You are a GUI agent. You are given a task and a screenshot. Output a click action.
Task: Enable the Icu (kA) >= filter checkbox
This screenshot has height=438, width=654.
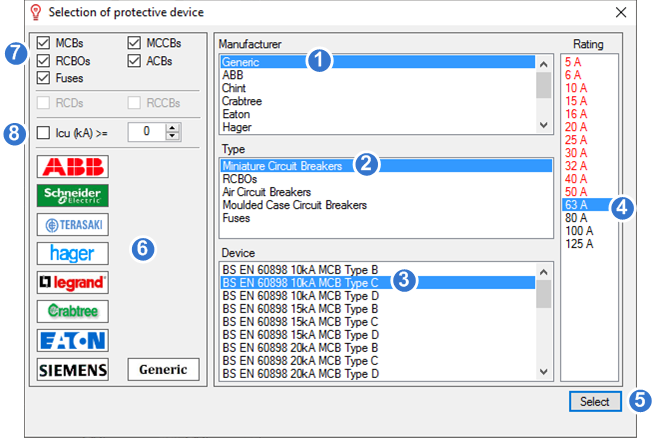click(43, 133)
